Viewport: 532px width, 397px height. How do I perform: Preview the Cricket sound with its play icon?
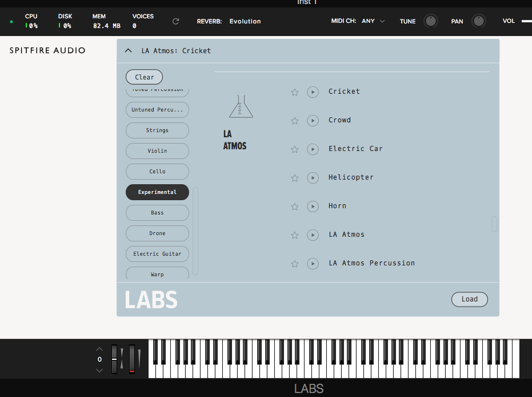pos(313,92)
